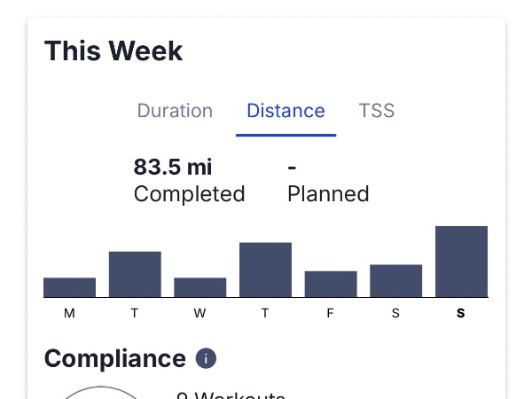Select Thursday's distance bar
This screenshot has height=399, width=532.
click(265, 270)
